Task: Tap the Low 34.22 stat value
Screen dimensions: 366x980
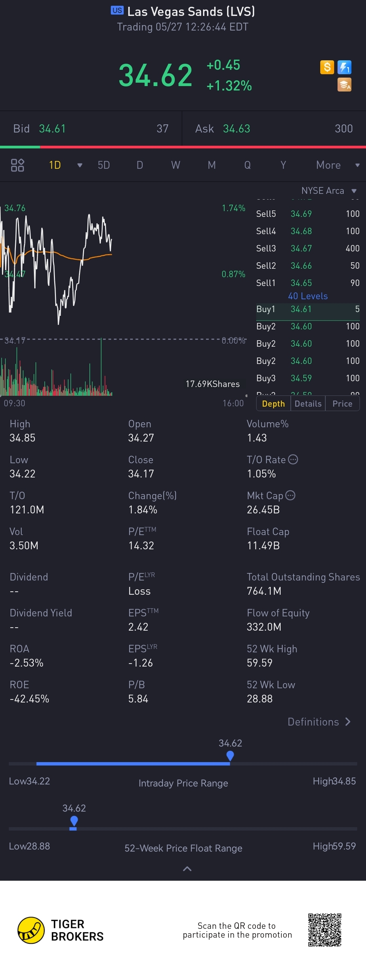Action: (x=22, y=474)
